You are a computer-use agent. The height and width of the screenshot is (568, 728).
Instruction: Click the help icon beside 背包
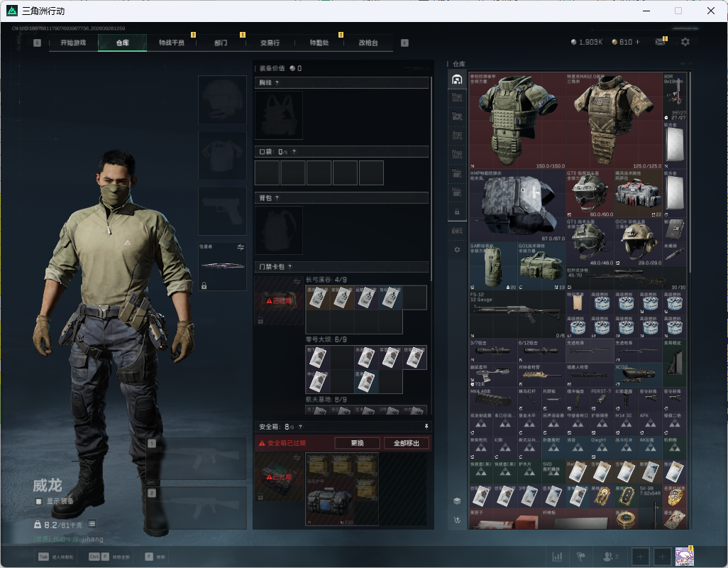click(277, 198)
